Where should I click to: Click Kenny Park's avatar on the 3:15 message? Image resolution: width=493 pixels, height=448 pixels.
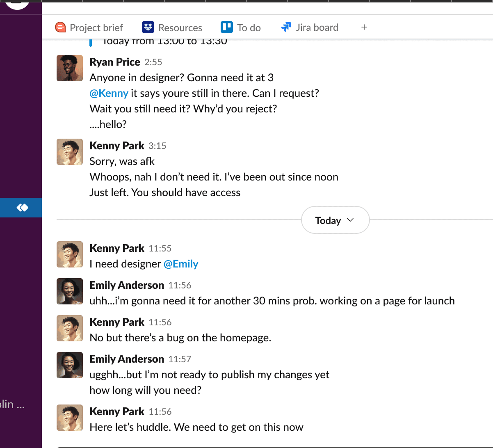69,152
